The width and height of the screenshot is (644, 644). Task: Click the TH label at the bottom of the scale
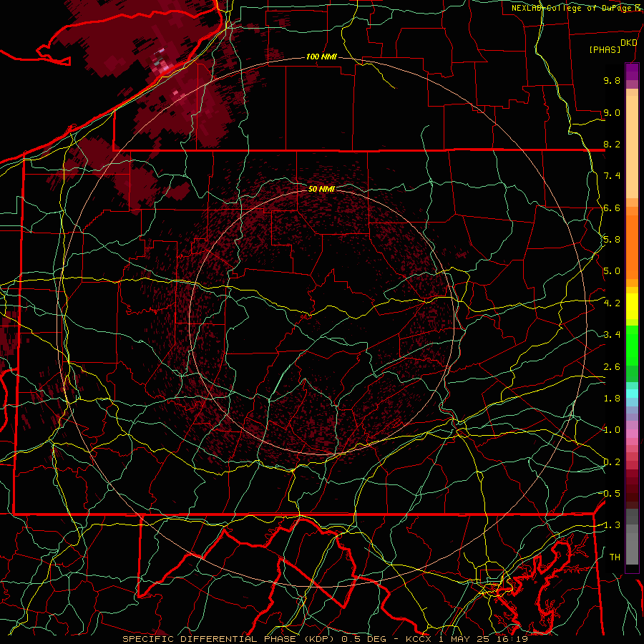coord(615,557)
